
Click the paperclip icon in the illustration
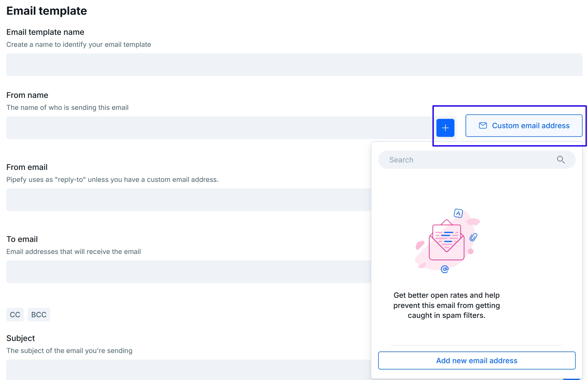tap(473, 237)
